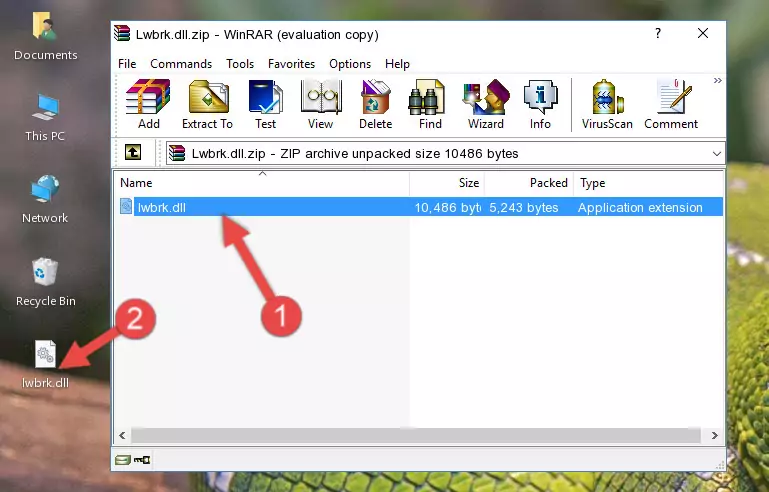
Task: Click 5,243 bytes packed size cell
Action: [523, 208]
